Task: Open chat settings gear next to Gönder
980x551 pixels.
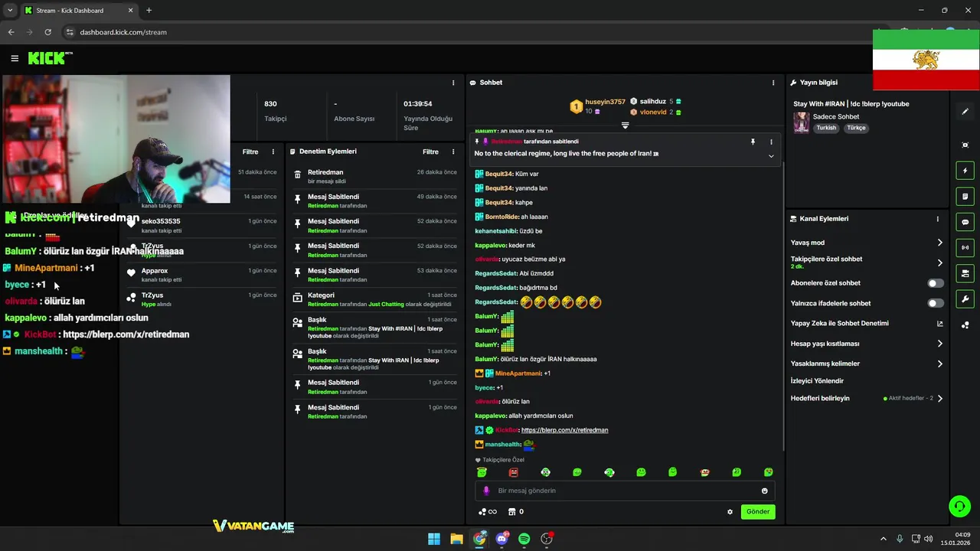Action: point(730,512)
